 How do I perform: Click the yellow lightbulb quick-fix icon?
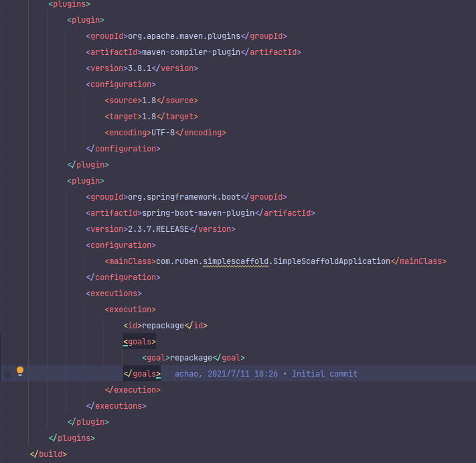coord(20,371)
